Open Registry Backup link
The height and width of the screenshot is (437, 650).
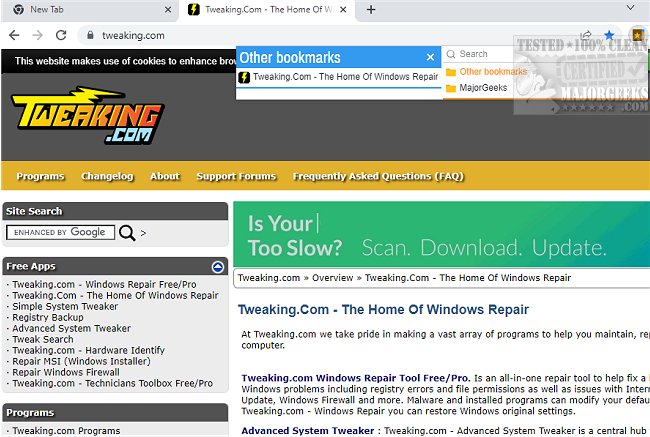[x=48, y=317]
